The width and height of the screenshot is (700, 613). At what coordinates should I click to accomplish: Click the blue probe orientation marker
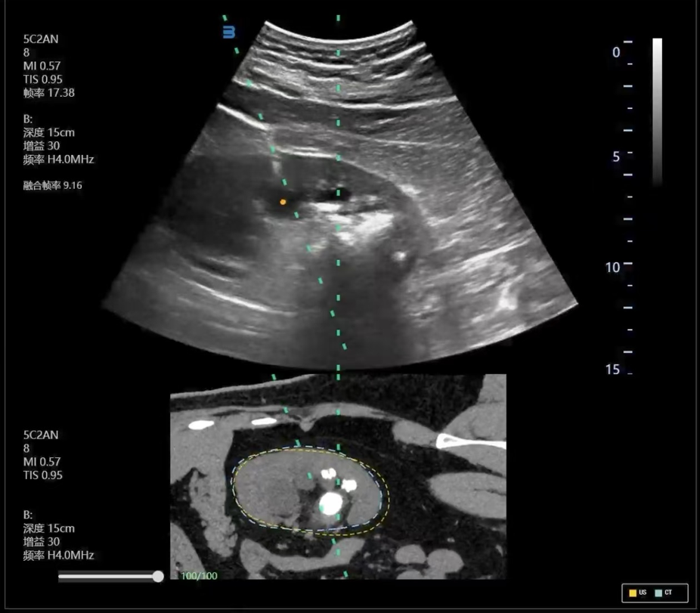(x=229, y=33)
